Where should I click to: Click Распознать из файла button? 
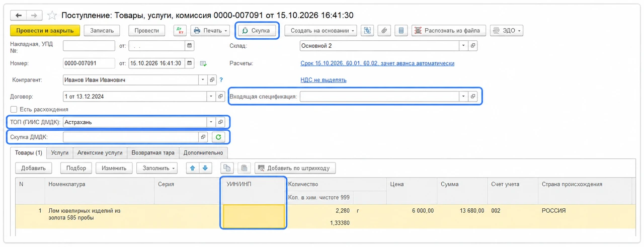pyautogui.click(x=449, y=31)
